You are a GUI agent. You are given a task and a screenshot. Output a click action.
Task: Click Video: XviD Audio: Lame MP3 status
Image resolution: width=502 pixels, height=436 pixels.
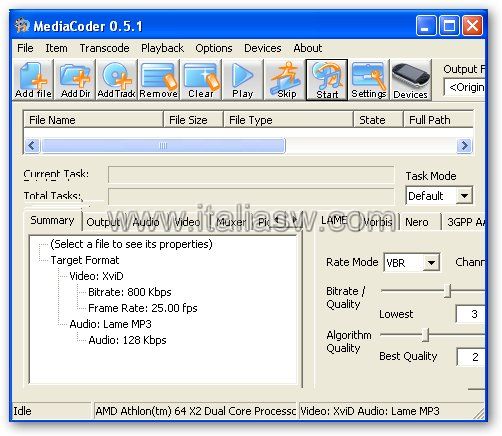click(x=370, y=411)
